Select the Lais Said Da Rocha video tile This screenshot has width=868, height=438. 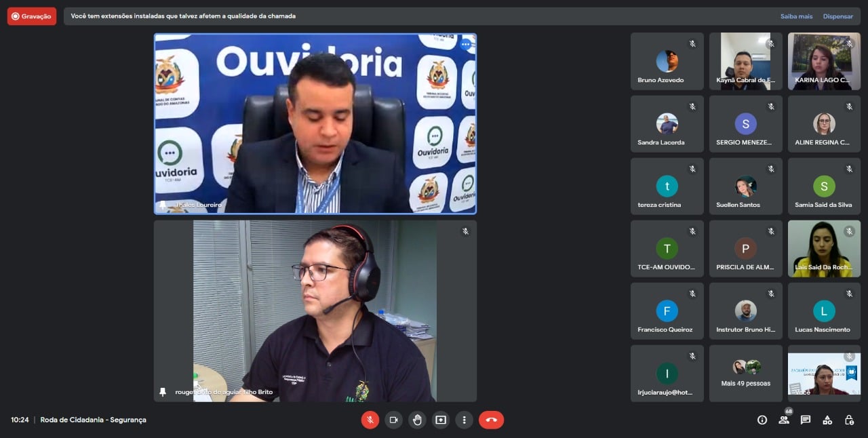tap(824, 249)
